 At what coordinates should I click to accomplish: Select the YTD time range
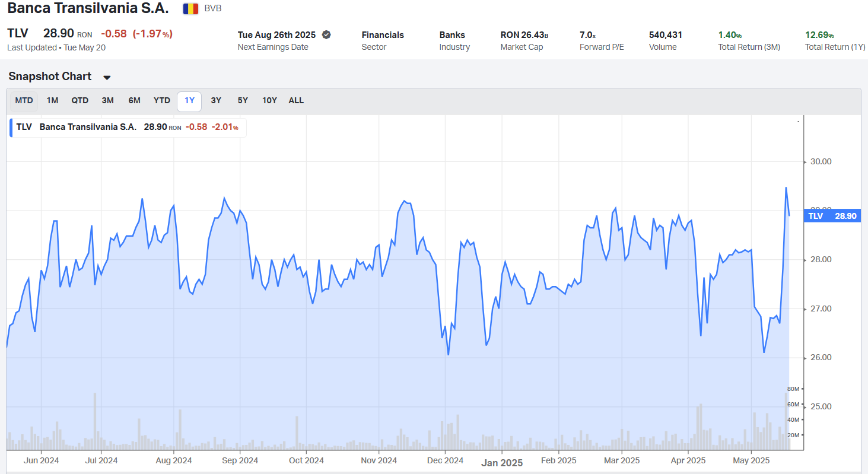[x=162, y=101]
